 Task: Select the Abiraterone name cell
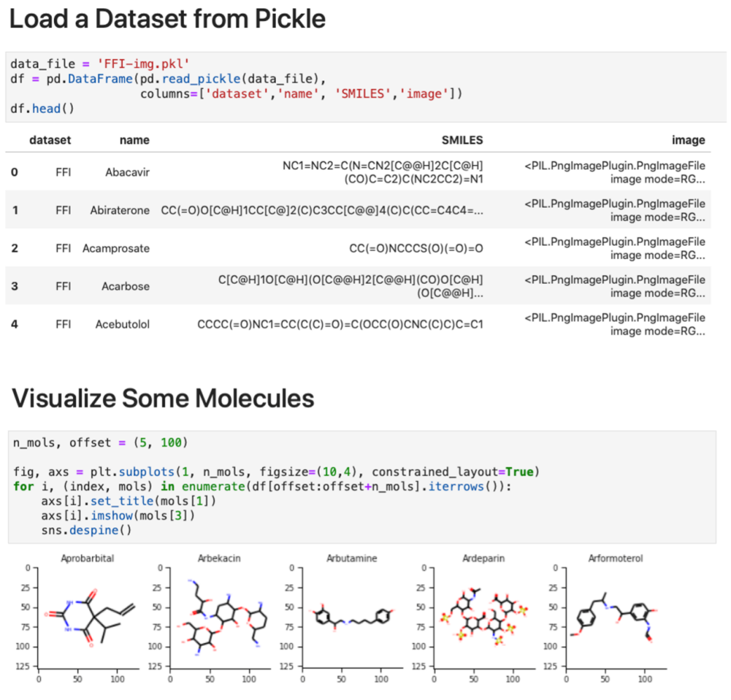click(119, 210)
